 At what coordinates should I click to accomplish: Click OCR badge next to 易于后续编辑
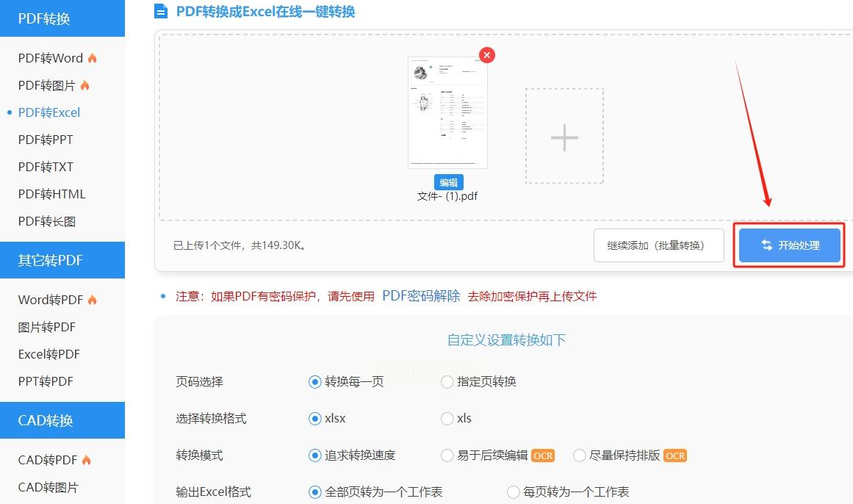542,456
